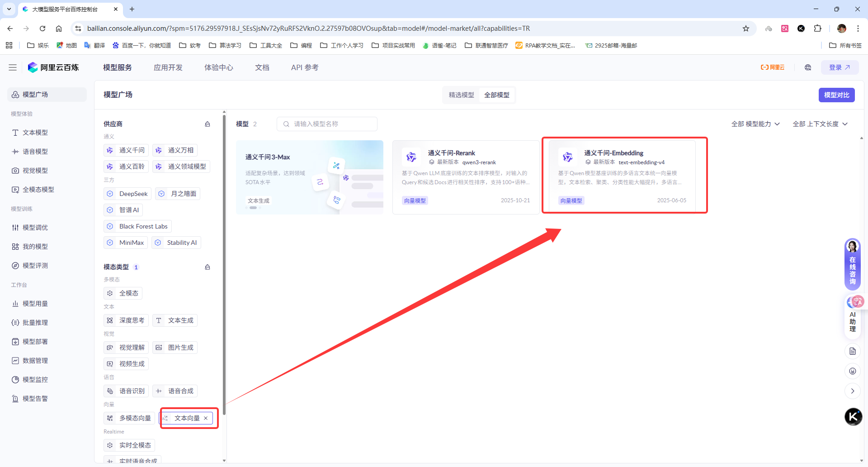Image resolution: width=868 pixels, height=467 pixels.
Task: Toggle the 多模态向量 modality filter
Action: [129, 418]
